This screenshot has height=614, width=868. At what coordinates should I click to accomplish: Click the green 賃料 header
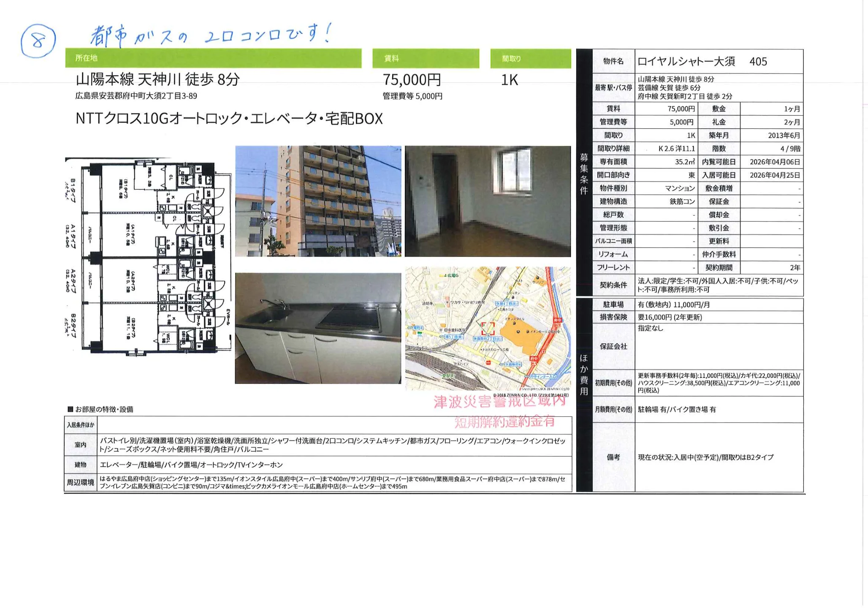click(x=426, y=58)
